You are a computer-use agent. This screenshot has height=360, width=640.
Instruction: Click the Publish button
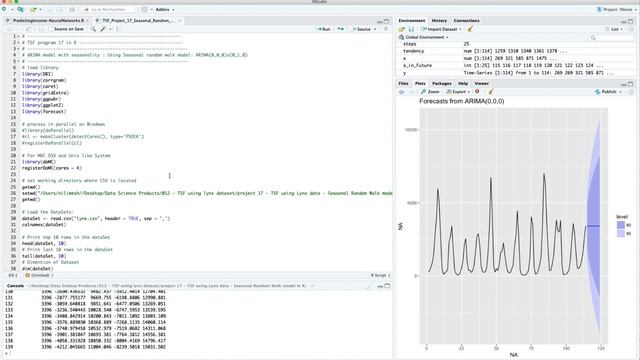606,92
